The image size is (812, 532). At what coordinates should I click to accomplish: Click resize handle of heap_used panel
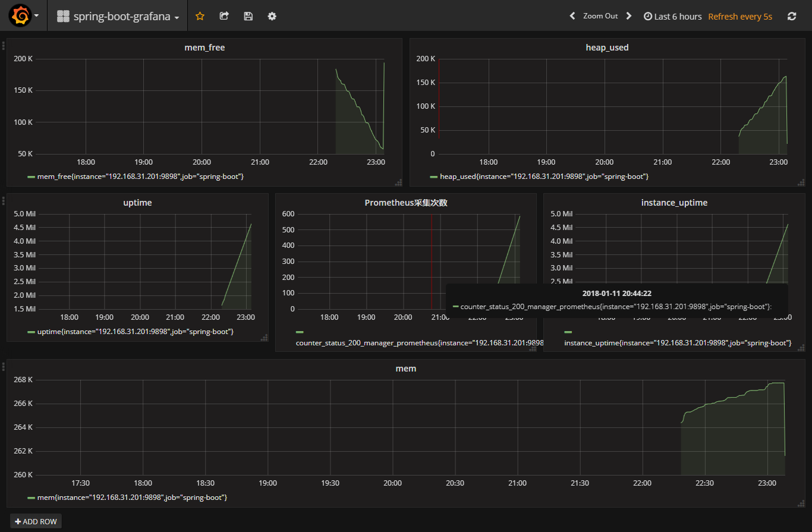(x=801, y=182)
